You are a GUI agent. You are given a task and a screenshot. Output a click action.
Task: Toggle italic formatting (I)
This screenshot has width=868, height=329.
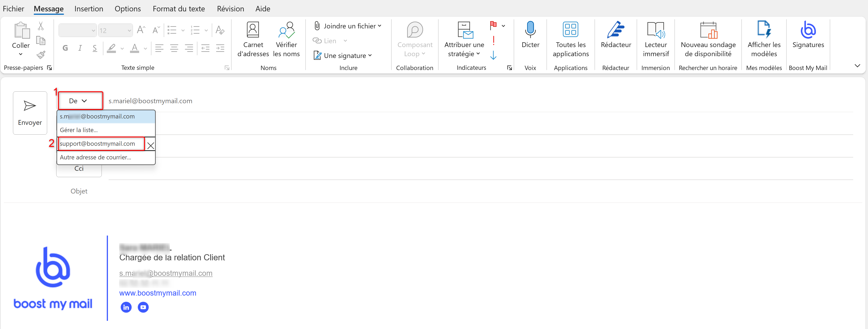pyautogui.click(x=80, y=48)
